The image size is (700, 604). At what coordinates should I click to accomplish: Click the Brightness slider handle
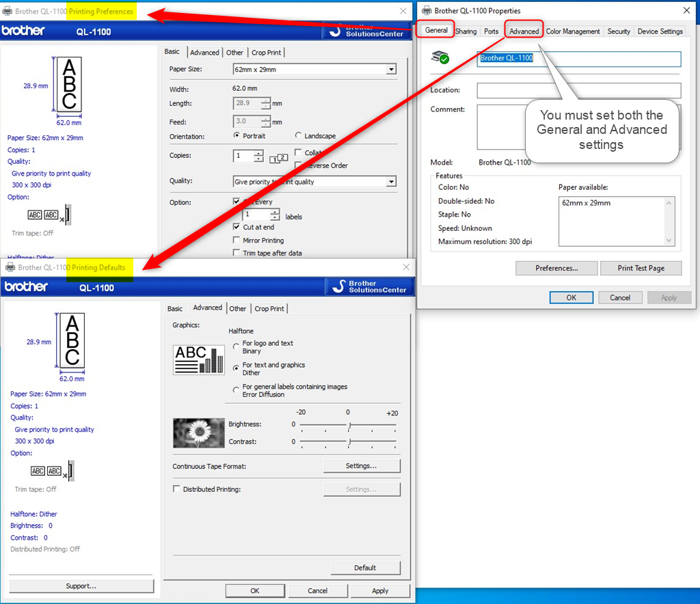coord(349,425)
